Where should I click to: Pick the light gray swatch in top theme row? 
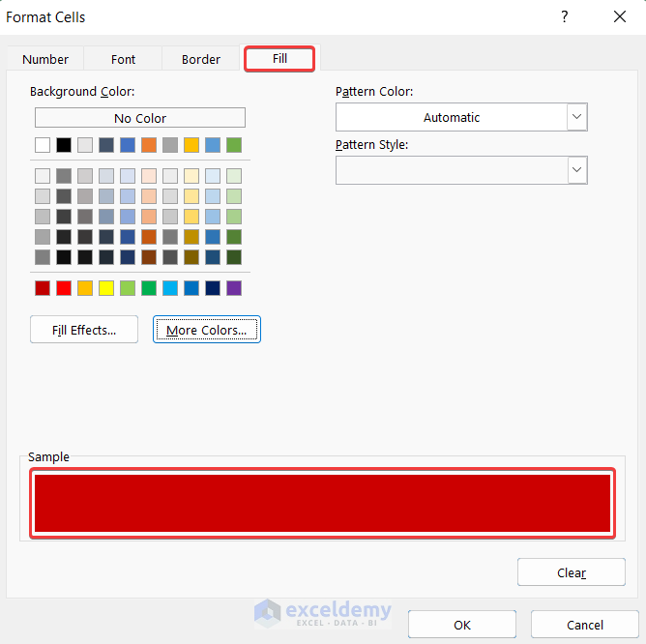[x=85, y=145]
